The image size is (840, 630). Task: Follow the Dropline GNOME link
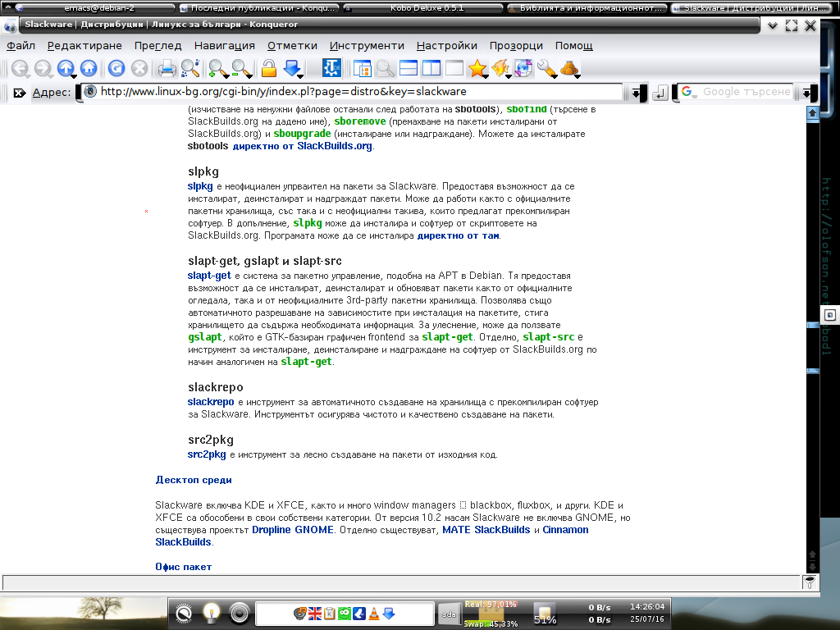point(293,530)
